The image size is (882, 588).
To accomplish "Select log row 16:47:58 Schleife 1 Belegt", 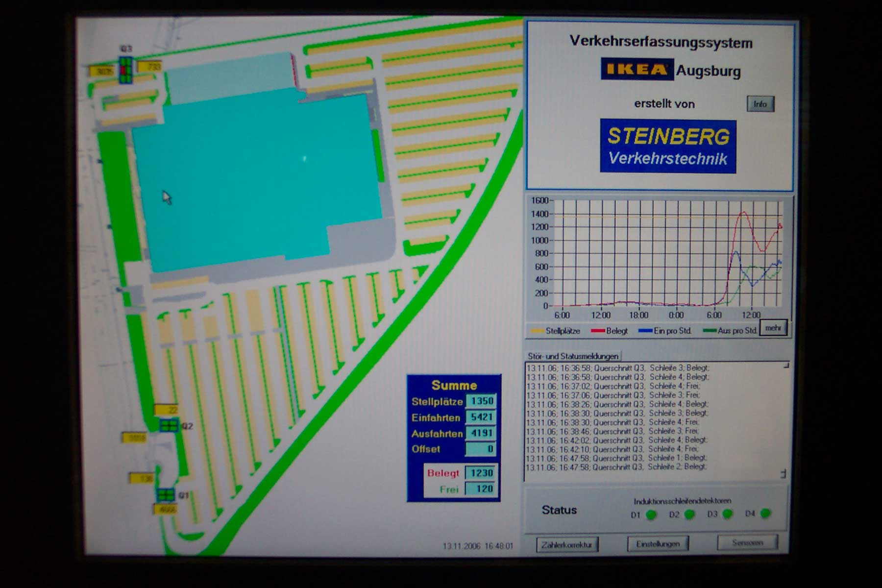I will [616, 458].
